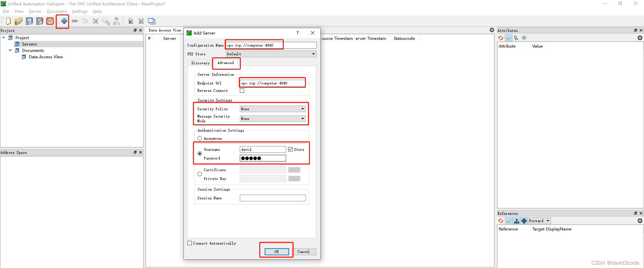Screen dimensions: 644x268
Task: Click the Password input field
Action: click(x=263, y=158)
